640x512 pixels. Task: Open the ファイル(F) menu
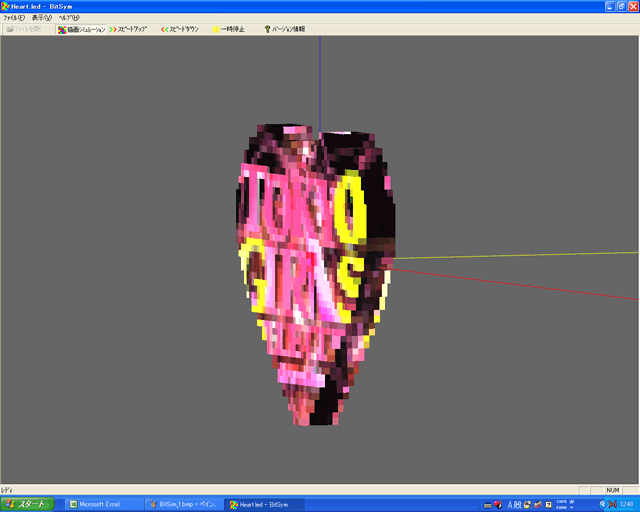(x=14, y=18)
